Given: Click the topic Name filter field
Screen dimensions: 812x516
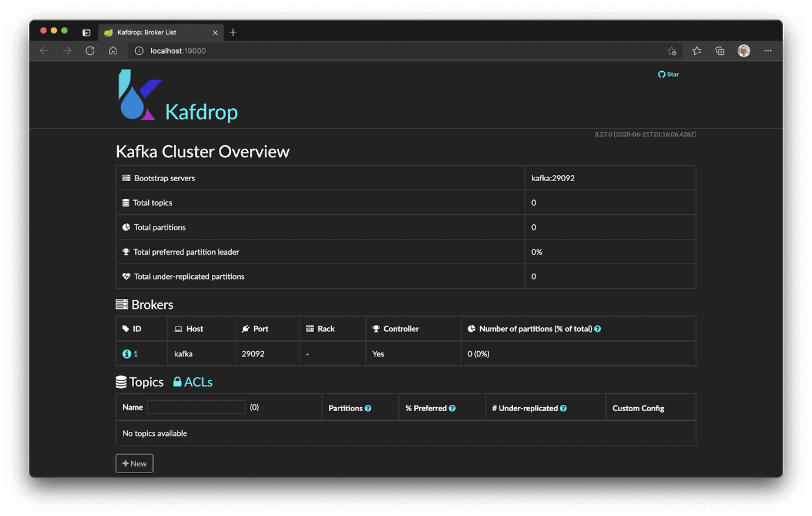Looking at the screenshot, I should (196, 407).
